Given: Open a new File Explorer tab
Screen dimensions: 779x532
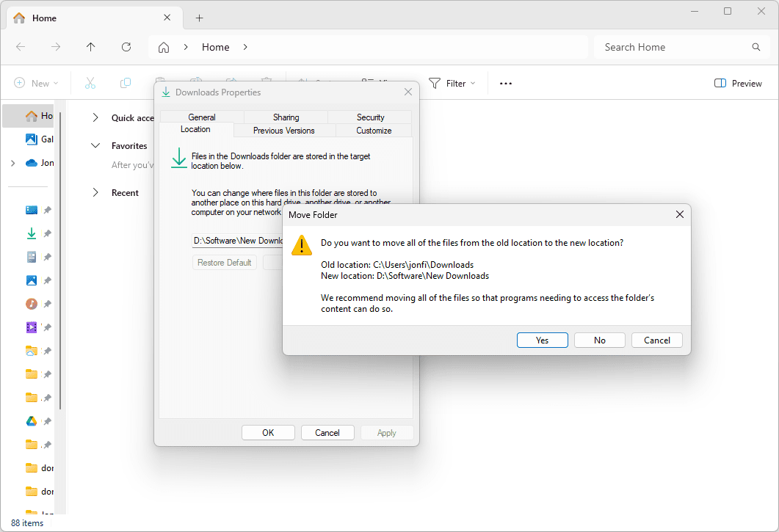Looking at the screenshot, I should tap(199, 18).
